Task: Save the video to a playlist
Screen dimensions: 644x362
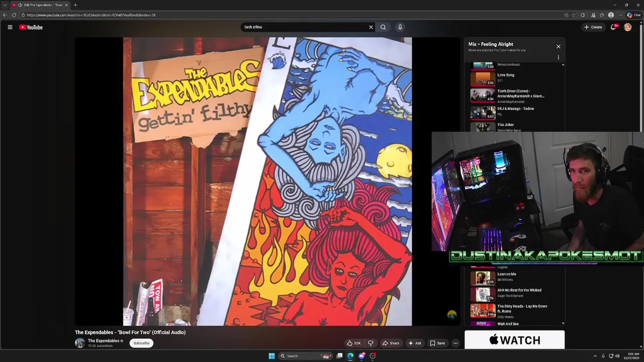Action: (437, 343)
